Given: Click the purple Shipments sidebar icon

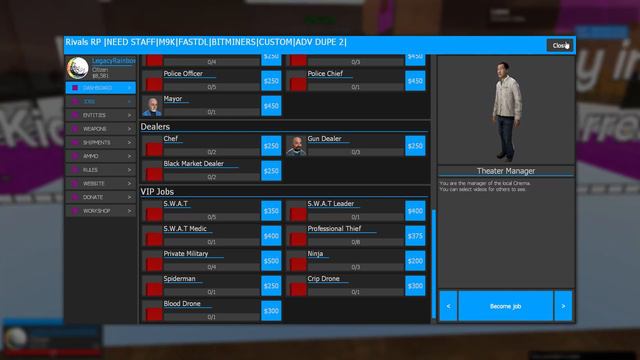Looking at the screenshot, I should (75, 142).
